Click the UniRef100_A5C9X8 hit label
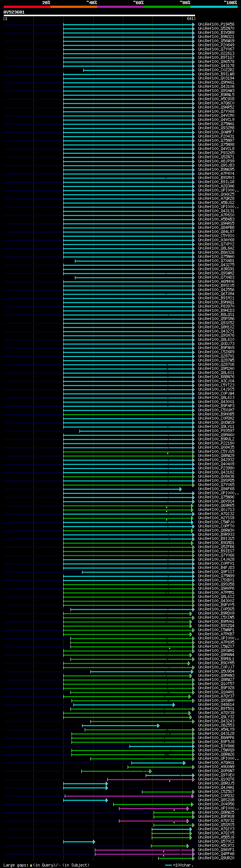 tap(216, 99)
